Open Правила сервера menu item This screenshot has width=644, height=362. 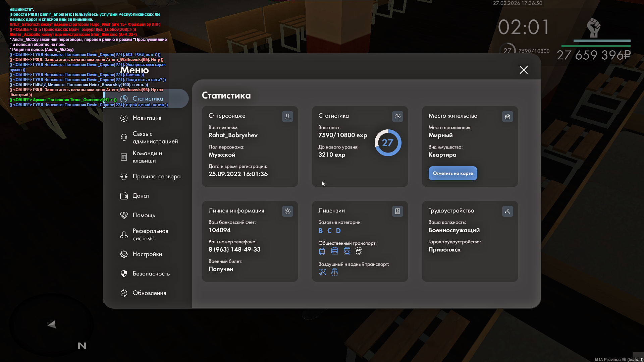(x=156, y=176)
